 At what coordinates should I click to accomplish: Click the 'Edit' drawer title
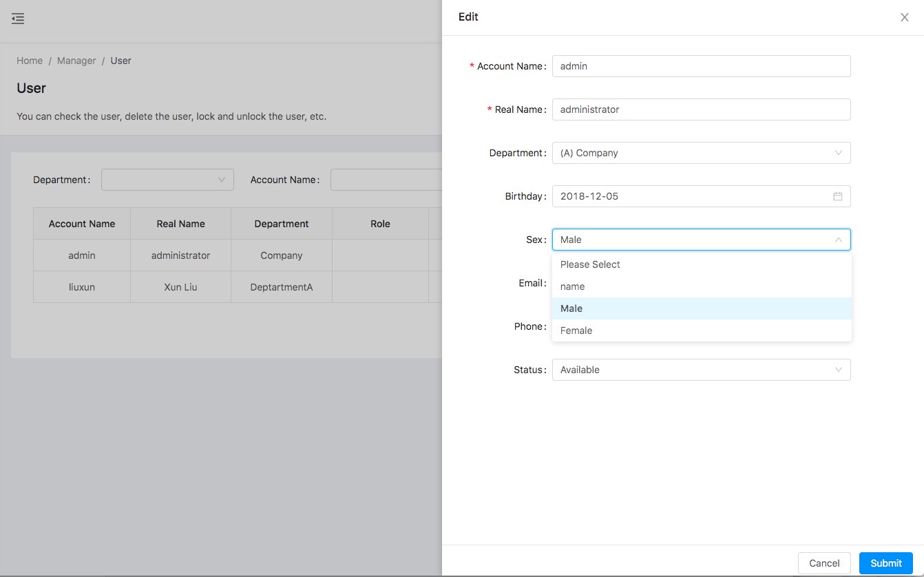point(468,17)
